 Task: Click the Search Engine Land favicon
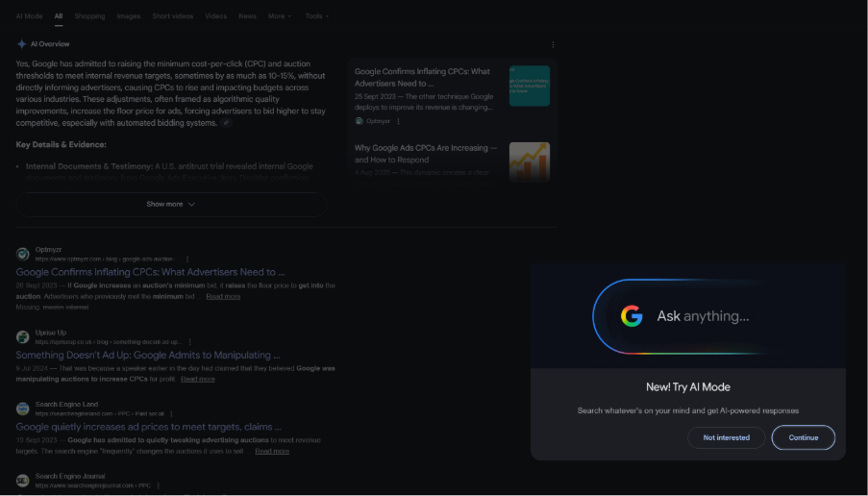click(23, 409)
